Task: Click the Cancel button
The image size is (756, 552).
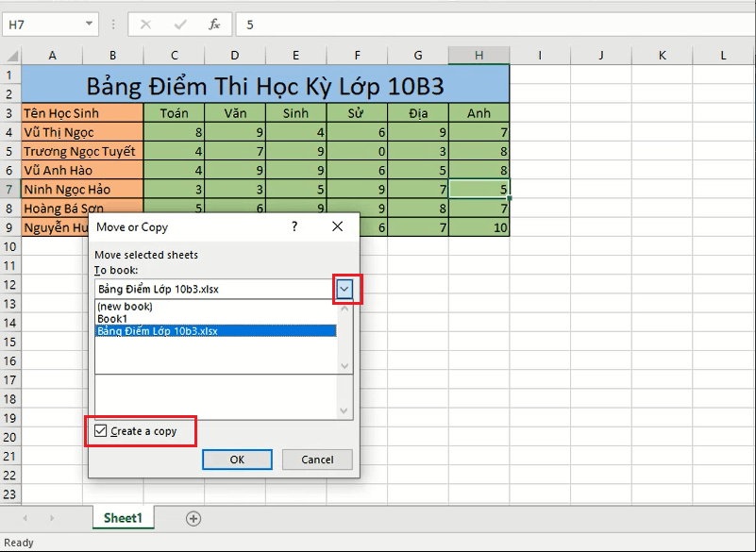Action: (317, 460)
